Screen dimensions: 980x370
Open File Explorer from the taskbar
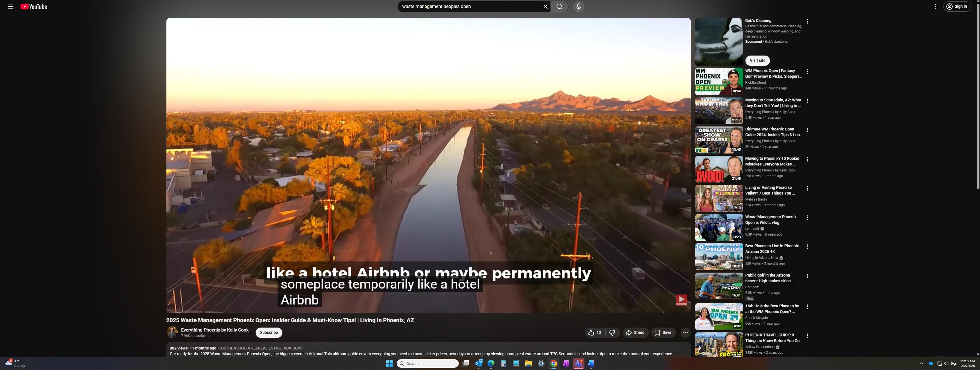pos(528,363)
